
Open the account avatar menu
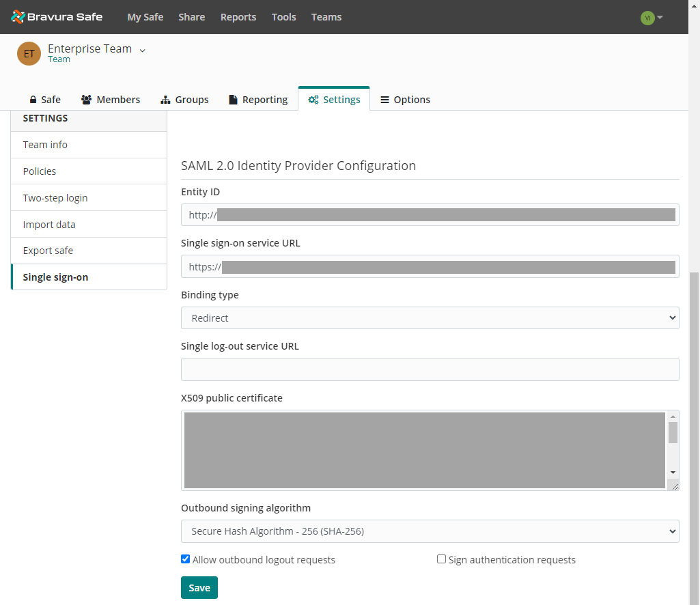click(650, 18)
